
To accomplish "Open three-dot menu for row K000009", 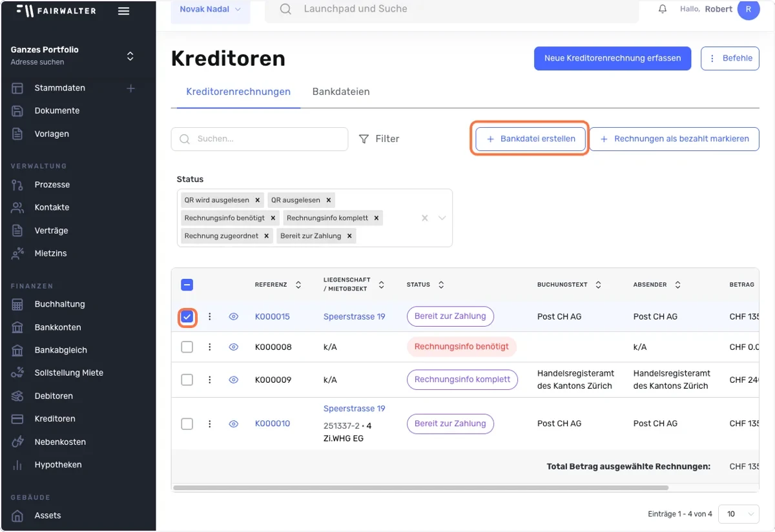I will coord(209,380).
